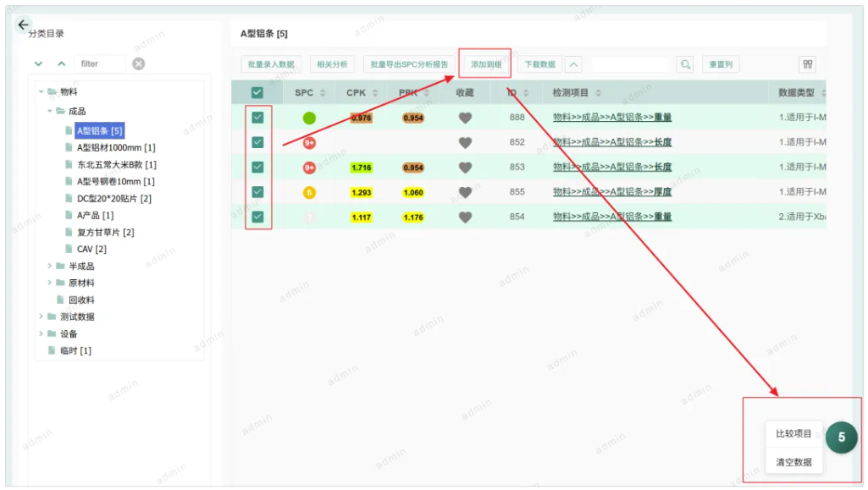
Task: Click the 9+ SPC badge on row 852
Action: click(308, 143)
